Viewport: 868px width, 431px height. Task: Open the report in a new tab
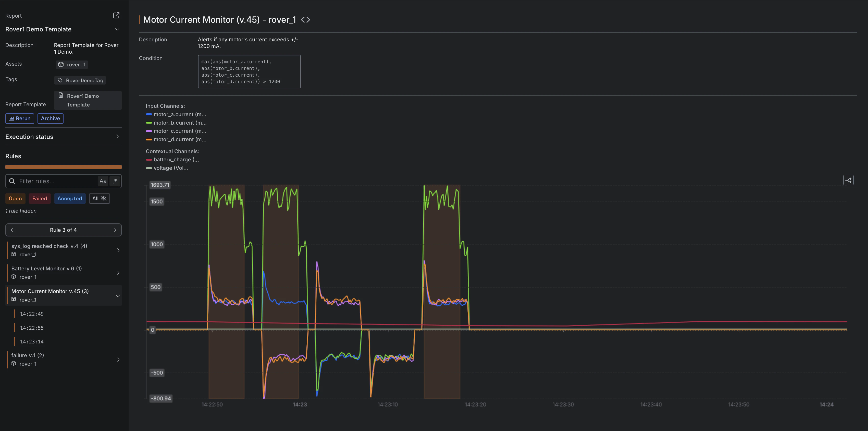click(x=116, y=15)
